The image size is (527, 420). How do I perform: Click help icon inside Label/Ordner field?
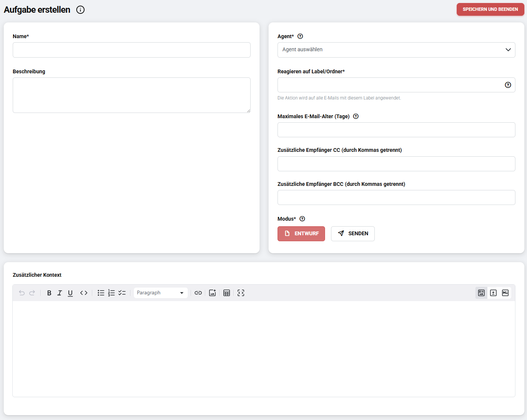[508, 85]
